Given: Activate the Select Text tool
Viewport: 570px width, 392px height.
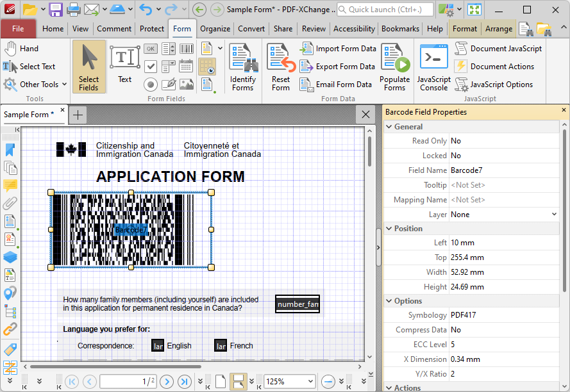Looking at the screenshot, I should [29, 67].
